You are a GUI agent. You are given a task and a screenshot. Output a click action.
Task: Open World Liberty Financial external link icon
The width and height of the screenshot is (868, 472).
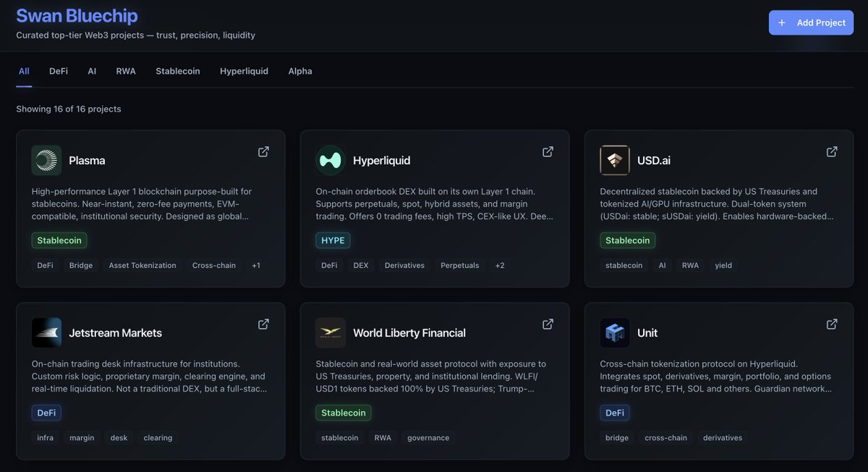coord(548,324)
